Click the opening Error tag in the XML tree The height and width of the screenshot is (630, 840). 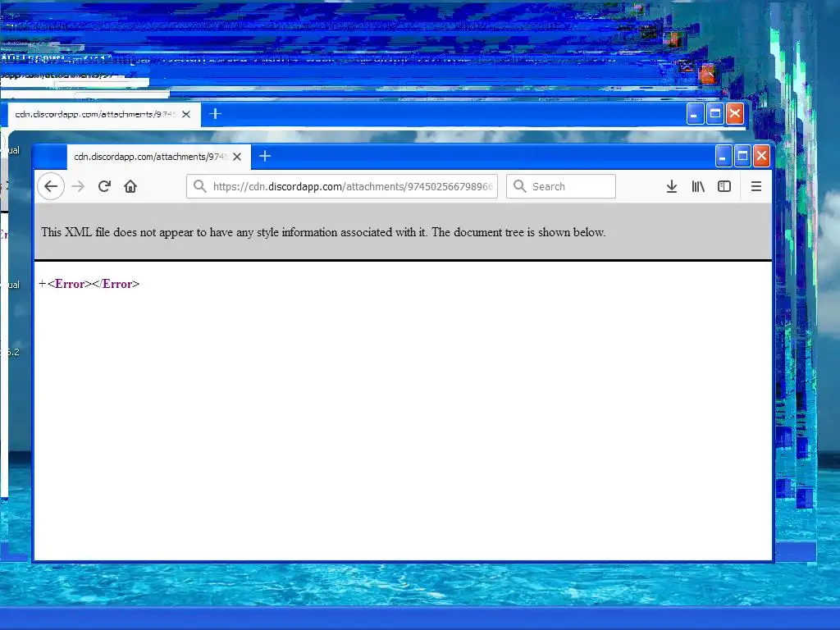coord(70,284)
